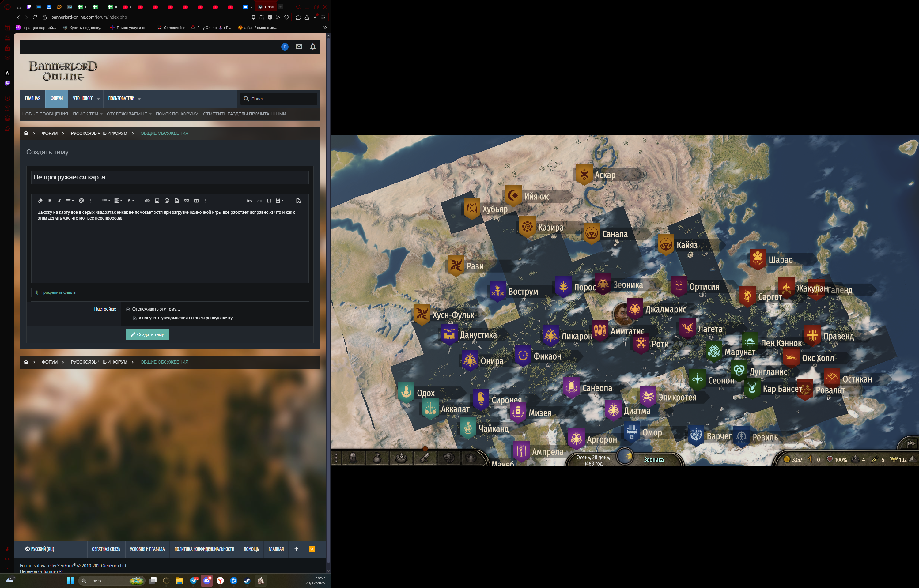Image resolution: width=919 pixels, height=588 pixels.
Task: Click the insert table icon
Action: click(x=196, y=201)
